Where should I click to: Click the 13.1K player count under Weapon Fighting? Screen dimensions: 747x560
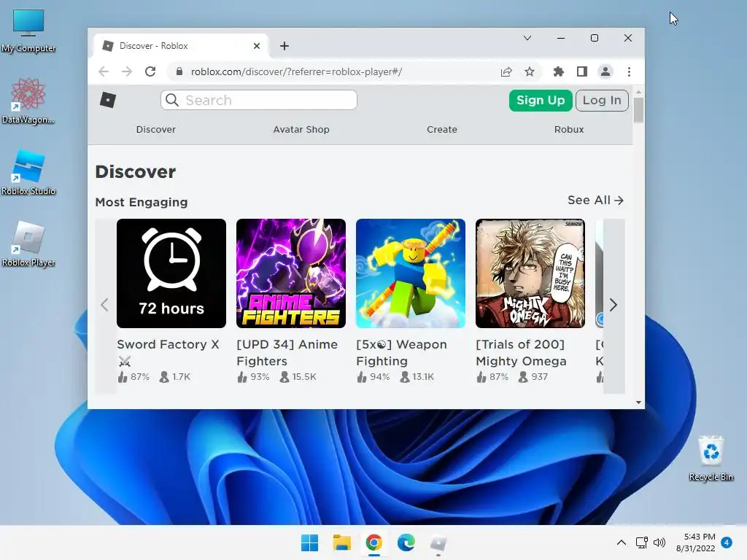417,377
